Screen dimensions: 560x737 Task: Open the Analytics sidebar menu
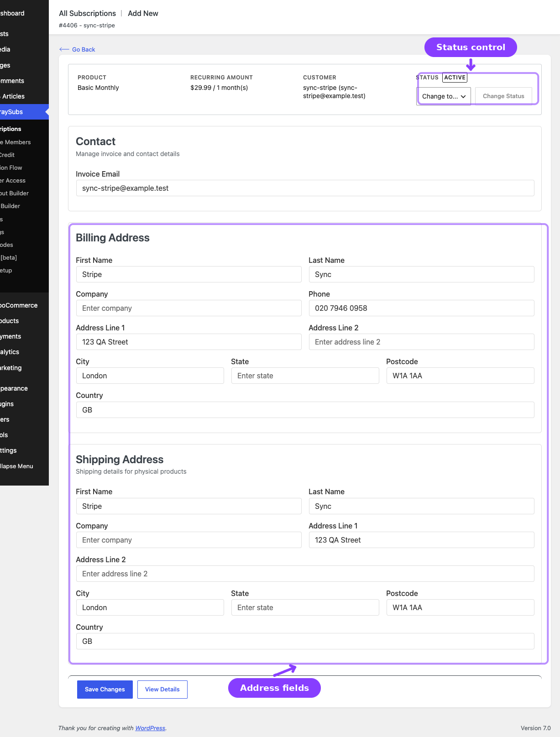pyautogui.click(x=24, y=352)
